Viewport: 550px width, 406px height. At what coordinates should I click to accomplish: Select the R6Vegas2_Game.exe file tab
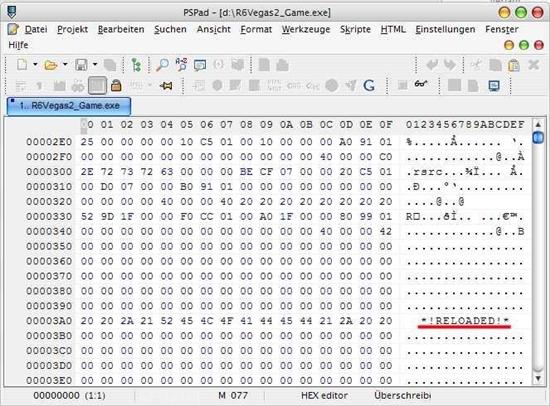(69, 106)
